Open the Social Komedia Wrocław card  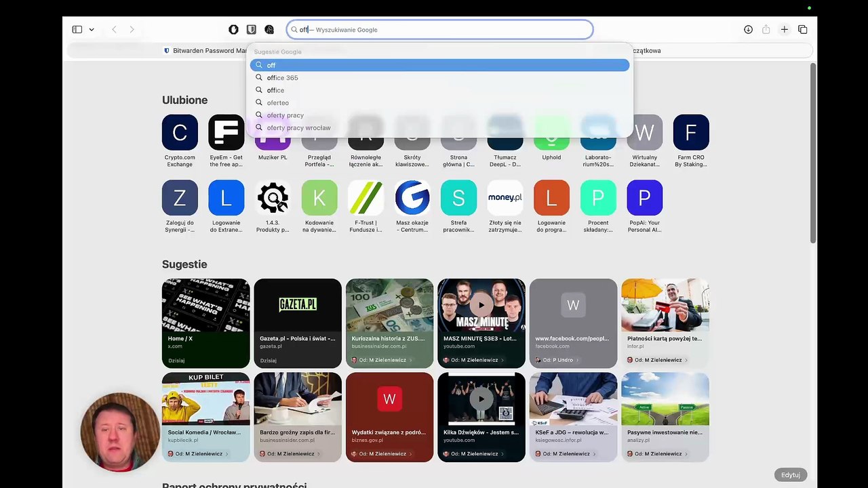pos(205,417)
